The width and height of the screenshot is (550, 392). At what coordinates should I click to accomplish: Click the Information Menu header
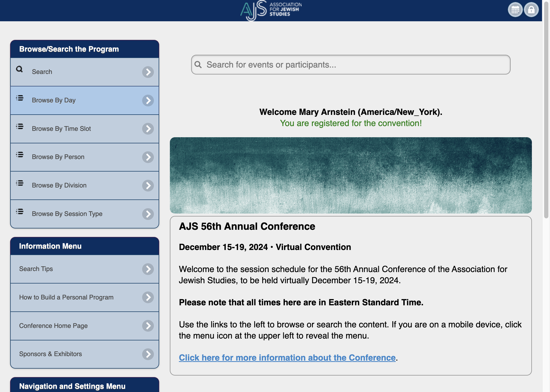85,246
